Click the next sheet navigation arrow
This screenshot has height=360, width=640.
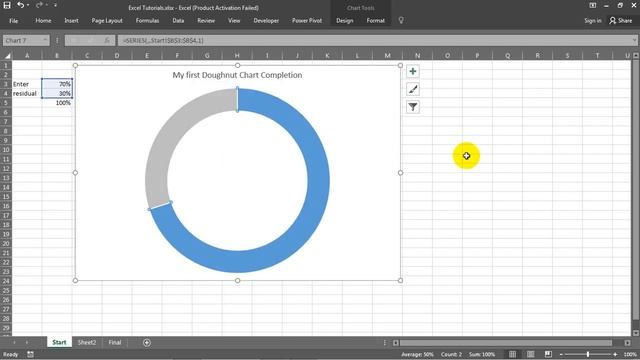(27, 342)
